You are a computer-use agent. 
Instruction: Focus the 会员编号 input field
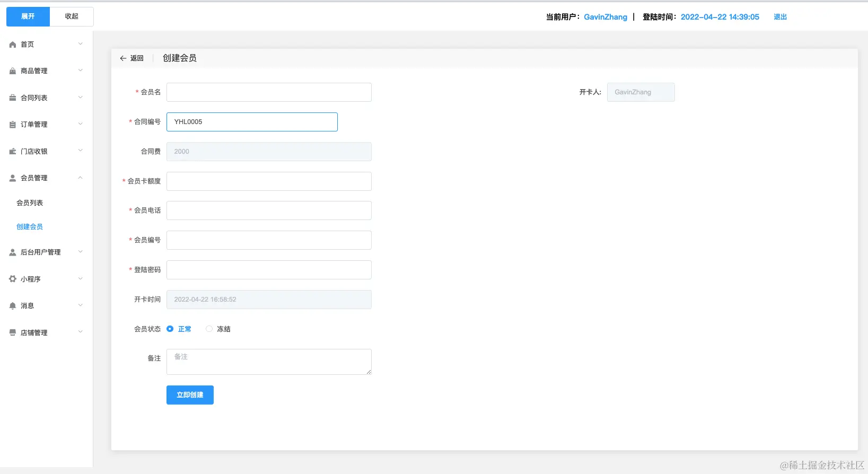269,240
